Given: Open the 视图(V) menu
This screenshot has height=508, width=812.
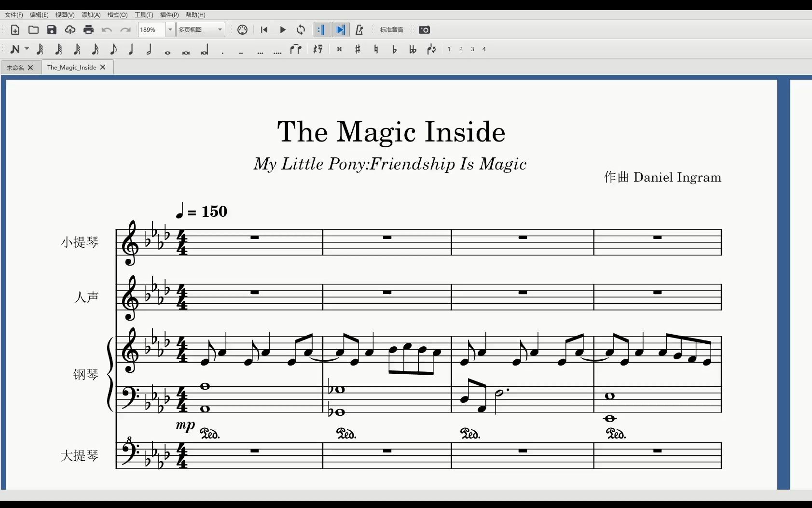Looking at the screenshot, I should coord(65,15).
